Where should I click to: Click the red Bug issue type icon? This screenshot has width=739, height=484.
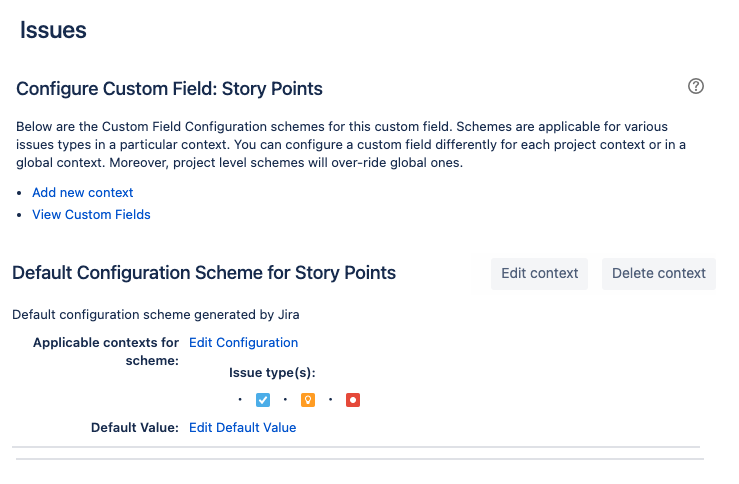pyautogui.click(x=353, y=400)
